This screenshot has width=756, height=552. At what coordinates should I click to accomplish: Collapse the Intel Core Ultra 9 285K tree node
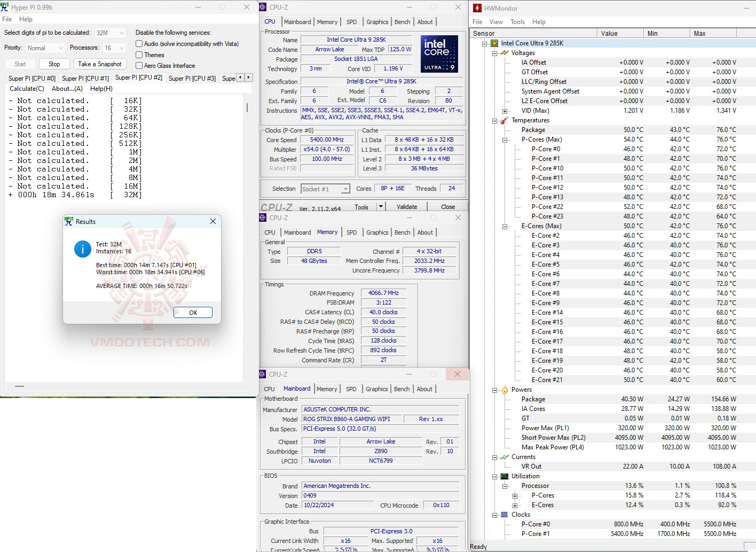pyautogui.click(x=485, y=43)
